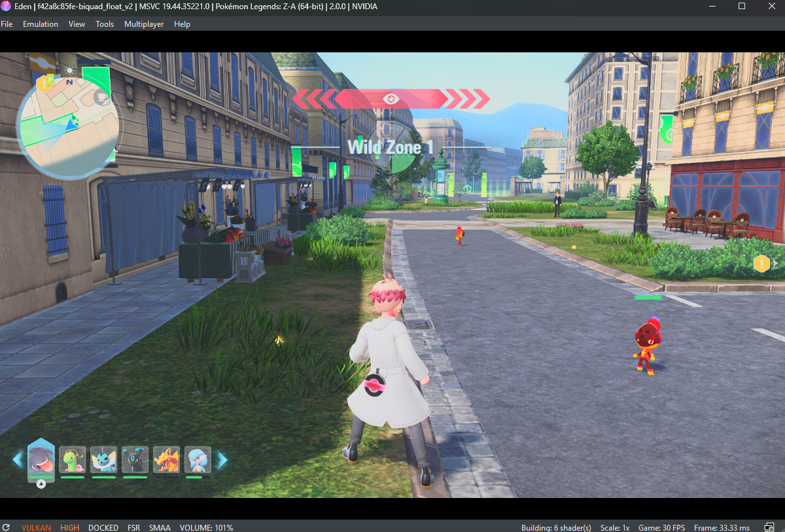Open the Emulation menu
This screenshot has height=532, width=785.
pyautogui.click(x=41, y=24)
